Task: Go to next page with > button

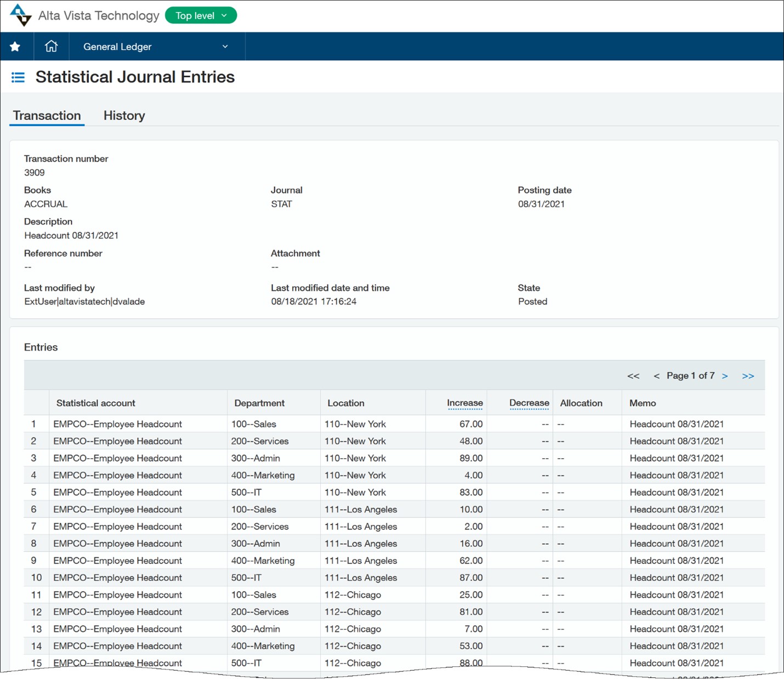Action: (725, 376)
